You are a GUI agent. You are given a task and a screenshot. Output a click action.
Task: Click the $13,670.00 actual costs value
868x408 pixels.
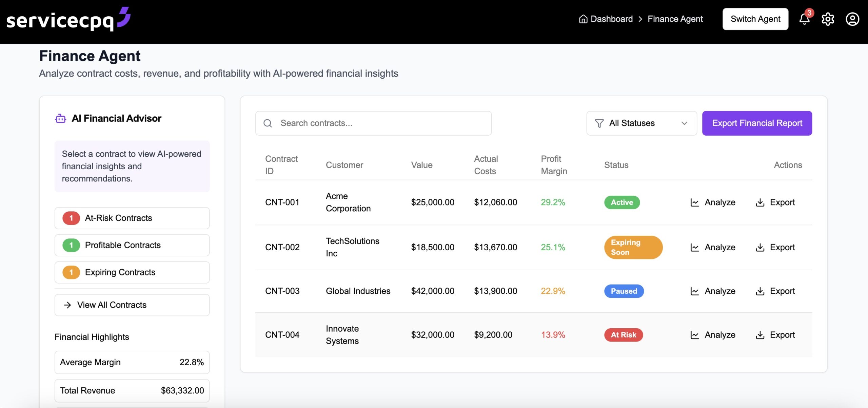495,247
